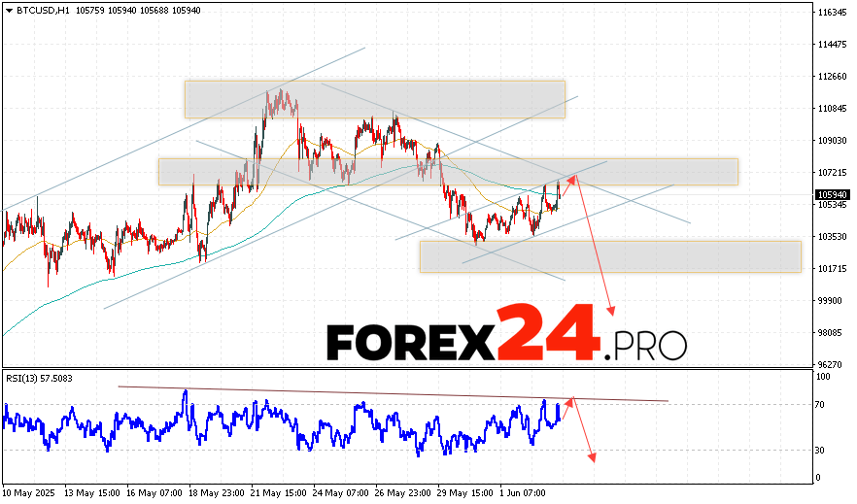
Task: Select the current price tag 105940
Action: 832,194
